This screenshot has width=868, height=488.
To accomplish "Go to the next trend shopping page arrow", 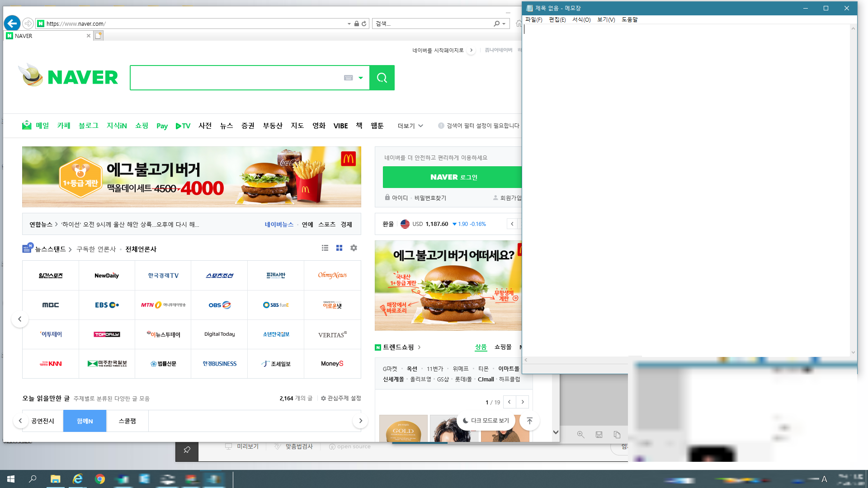I will pos(523,402).
